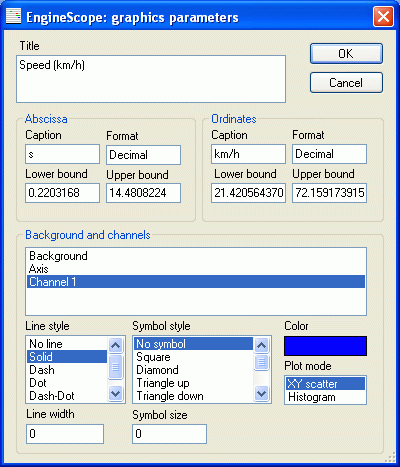Click the Symbol style scrollbar thumb
Image resolution: width=400 pixels, height=467 pixels.
click(261, 362)
